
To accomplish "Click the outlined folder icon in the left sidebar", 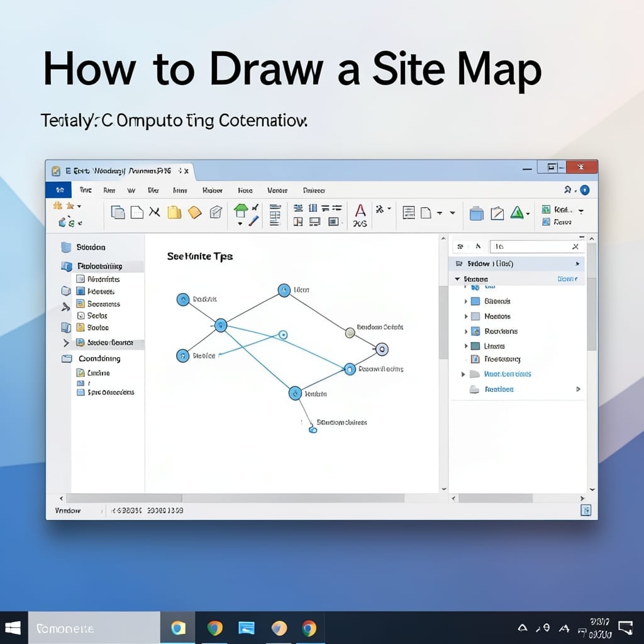I will [67, 358].
